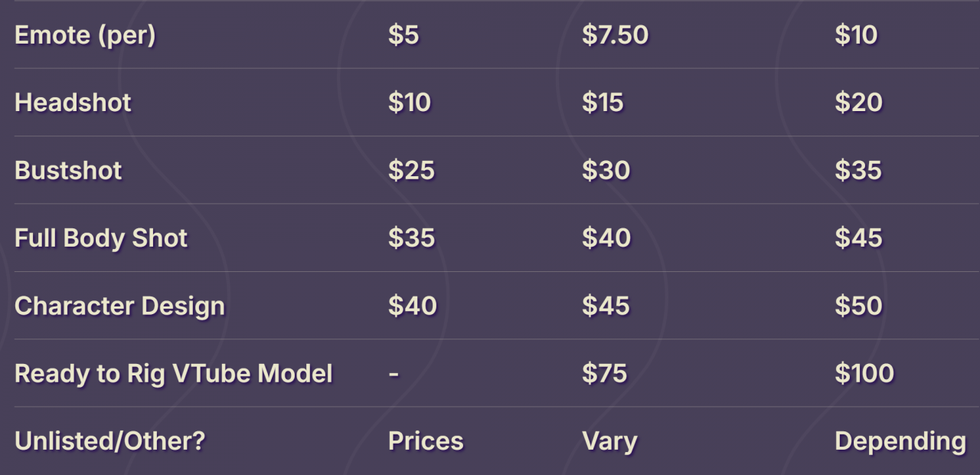Select Ready to Rig VTube Model label
This screenshot has height=475, width=980.
[174, 374]
